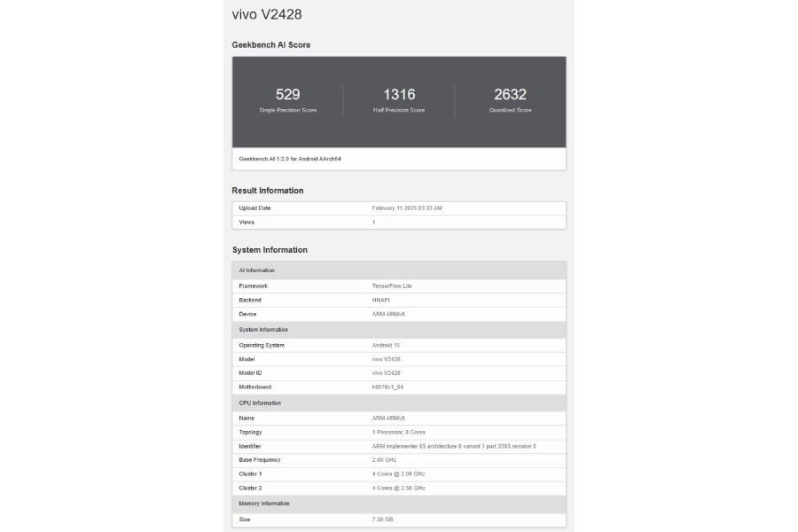This screenshot has width=798, height=532.
Task: Click the Android 15 operating system value
Action: pyautogui.click(x=387, y=345)
